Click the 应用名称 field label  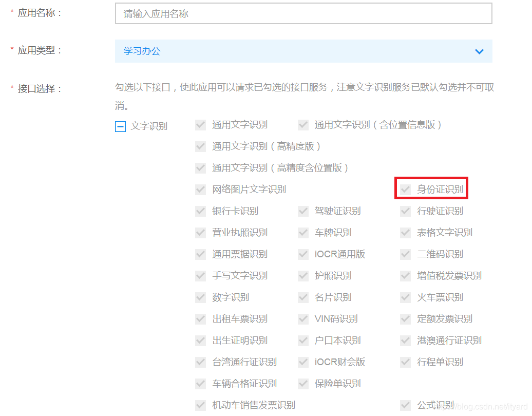point(39,13)
